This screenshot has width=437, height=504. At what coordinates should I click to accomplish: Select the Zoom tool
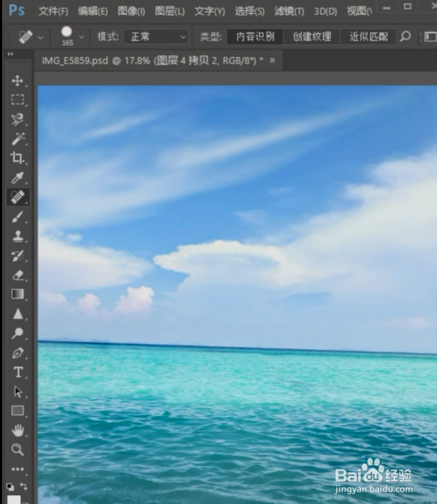[17, 449]
